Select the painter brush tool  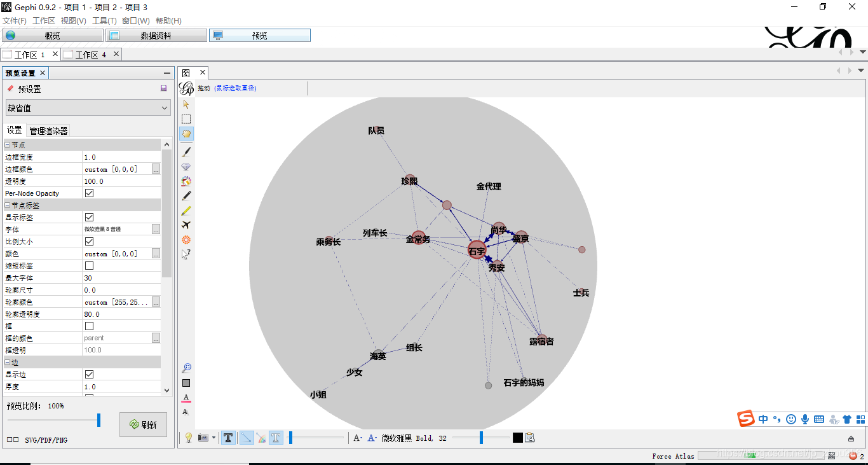(x=186, y=151)
